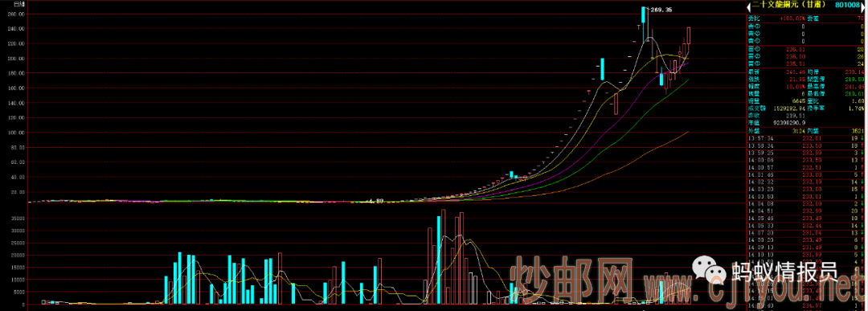868x311 pixels.
Task: Click the tallest red volume bar near 38000
Action: pos(443,257)
